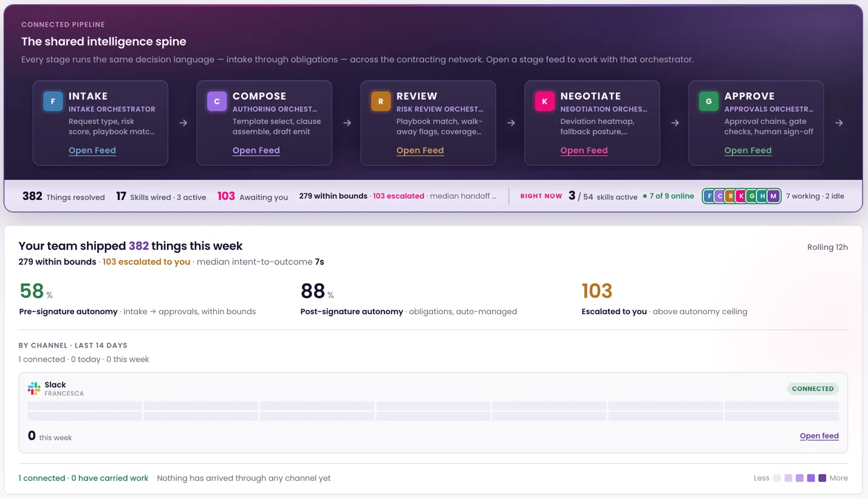Viewport: 868px width, 499px height.
Task: Click the '103 Awaiting you' stat
Action: pos(253,196)
